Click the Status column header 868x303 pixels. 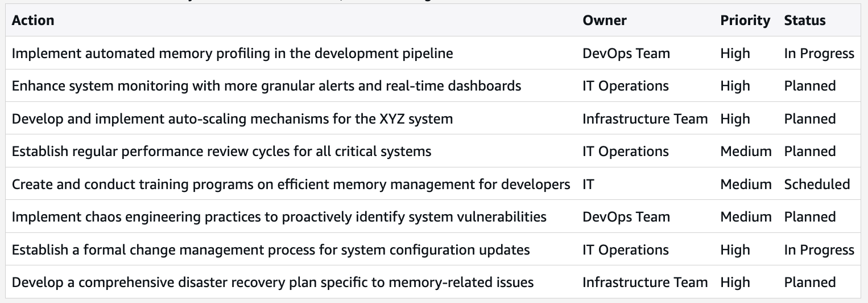click(x=805, y=21)
